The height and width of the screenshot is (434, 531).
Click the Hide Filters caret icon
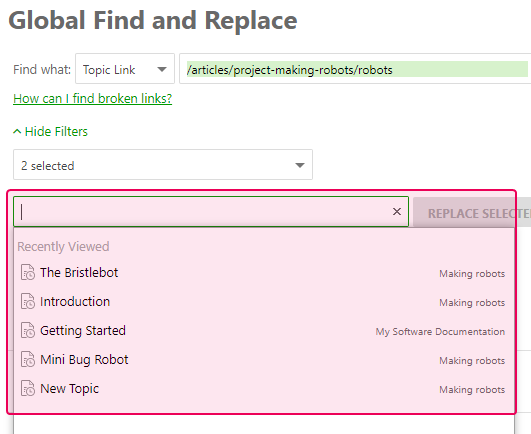tap(17, 131)
